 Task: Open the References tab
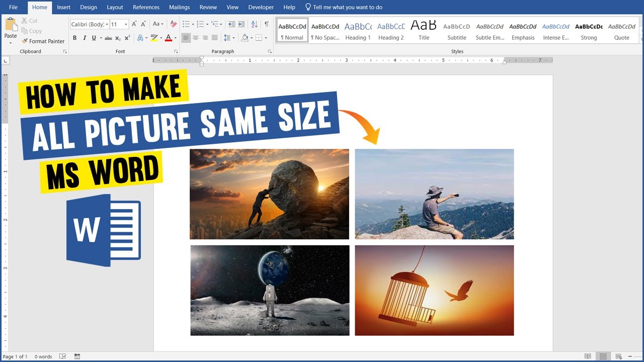coord(146,7)
